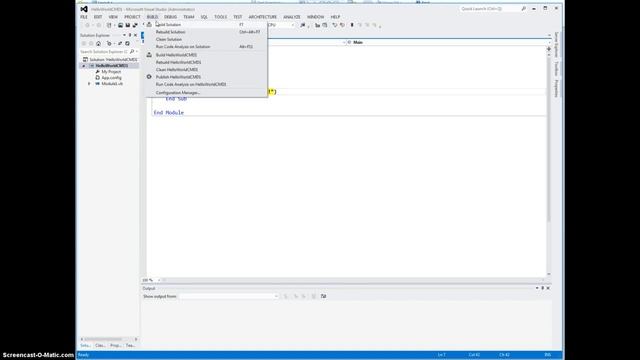The height and width of the screenshot is (360, 640).
Task: Open editor zoom percentage dropdown
Action: (x=159, y=280)
